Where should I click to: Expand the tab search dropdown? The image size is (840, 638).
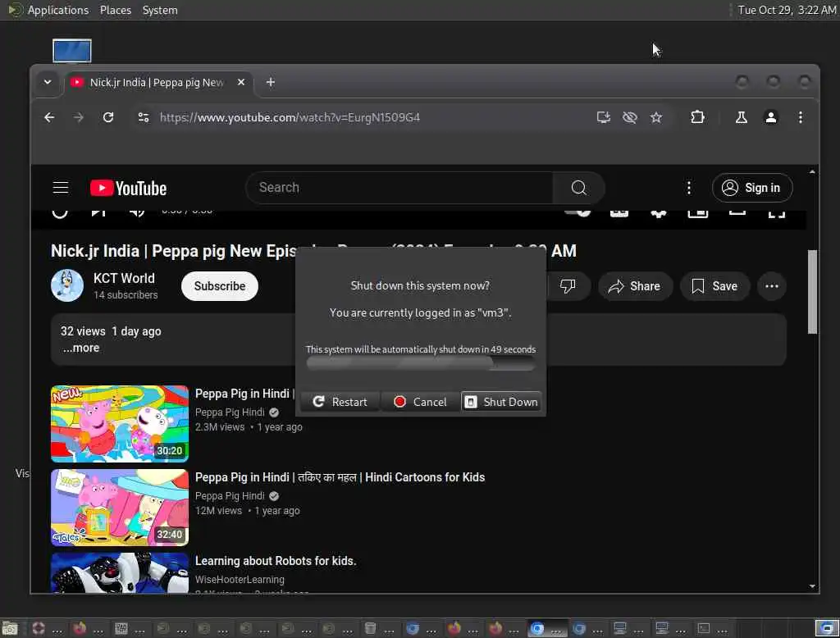48,83
